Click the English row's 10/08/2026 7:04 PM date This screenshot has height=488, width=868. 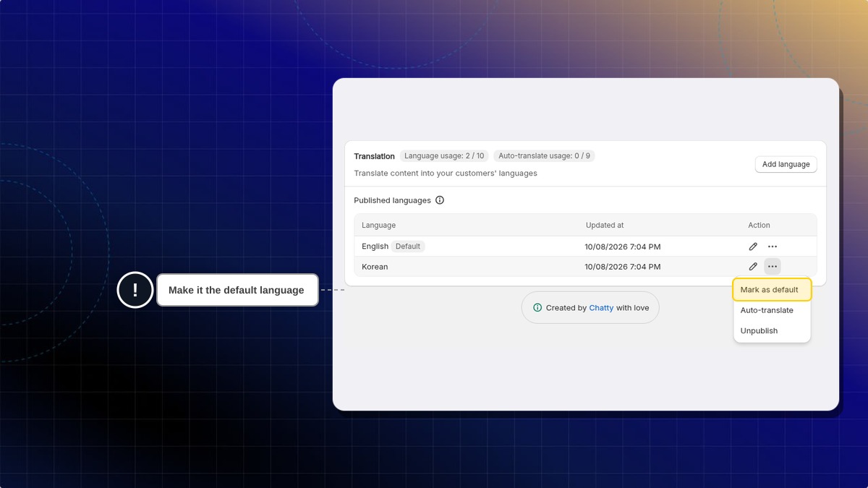(623, 247)
